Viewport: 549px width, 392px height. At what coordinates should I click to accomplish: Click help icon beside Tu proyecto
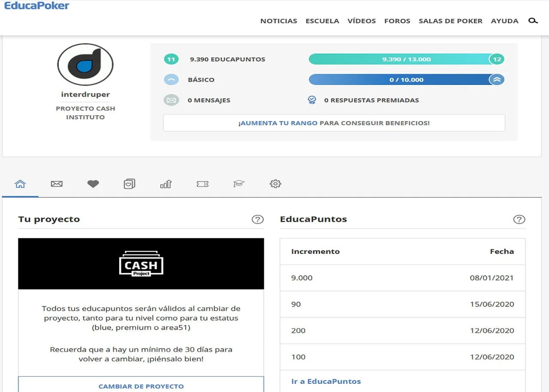click(257, 220)
